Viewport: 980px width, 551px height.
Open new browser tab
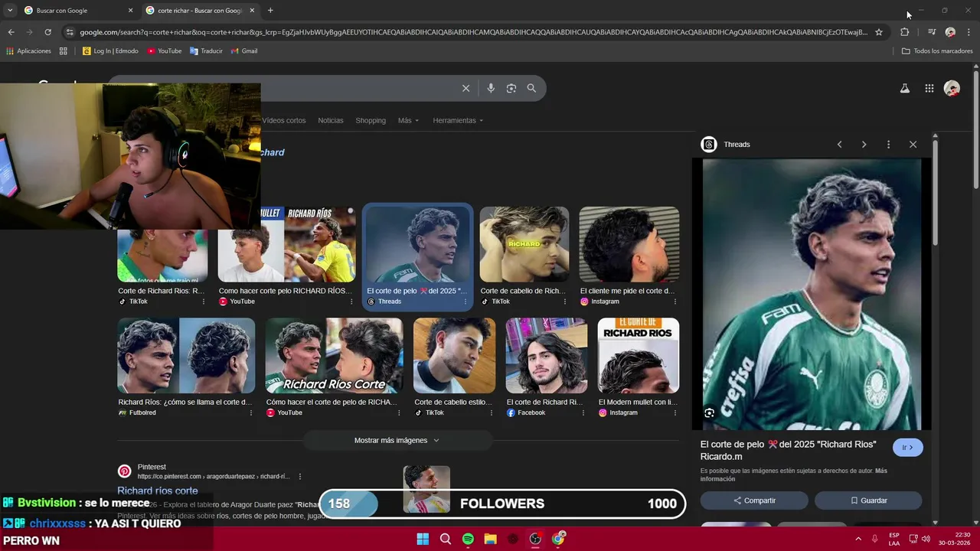tap(270, 10)
